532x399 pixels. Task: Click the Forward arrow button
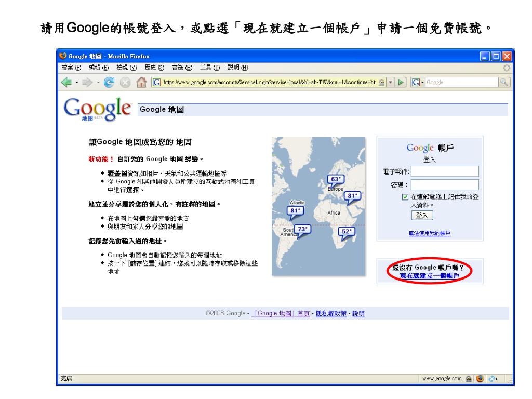click(x=87, y=82)
